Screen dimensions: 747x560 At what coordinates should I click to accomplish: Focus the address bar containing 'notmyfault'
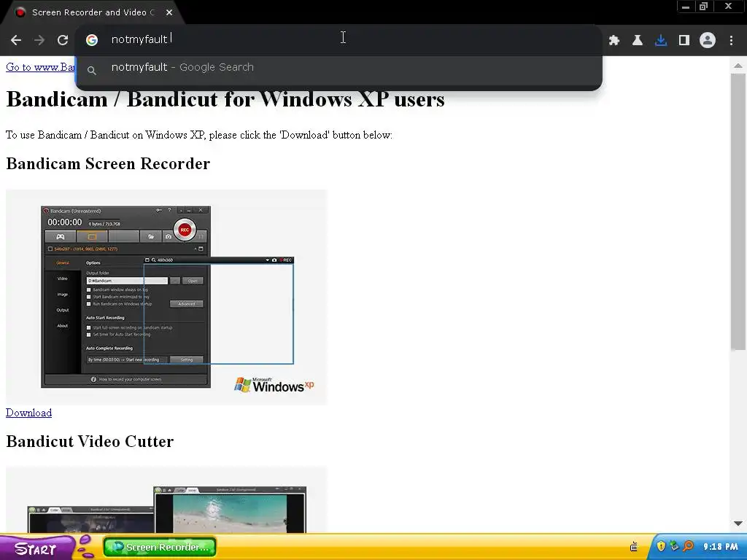coord(338,39)
